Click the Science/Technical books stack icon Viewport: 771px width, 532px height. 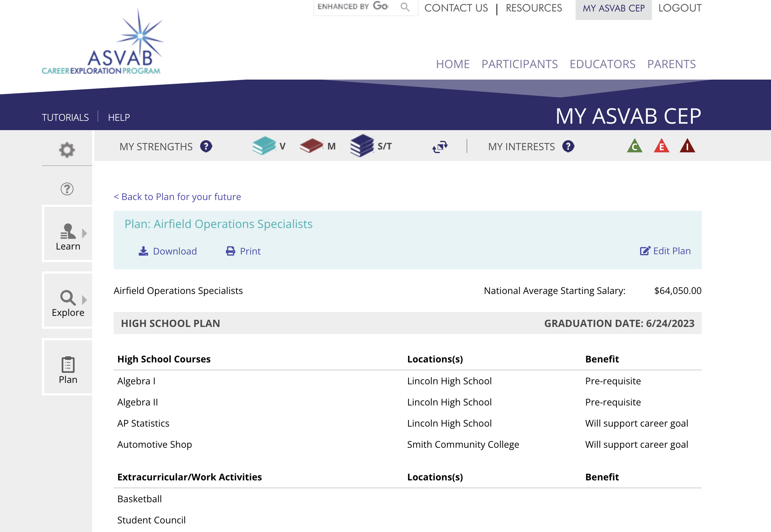(x=362, y=146)
